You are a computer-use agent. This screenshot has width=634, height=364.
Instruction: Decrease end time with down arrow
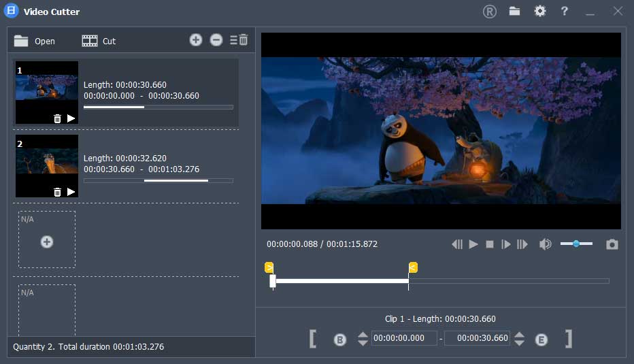[x=520, y=343]
